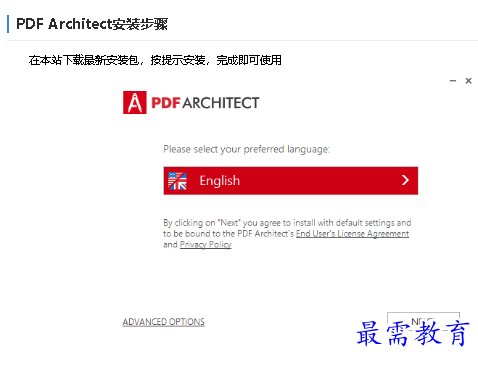Click the '在本站下载最新安装包' instruction line
This screenshot has width=478, height=365.
[x=155, y=60]
